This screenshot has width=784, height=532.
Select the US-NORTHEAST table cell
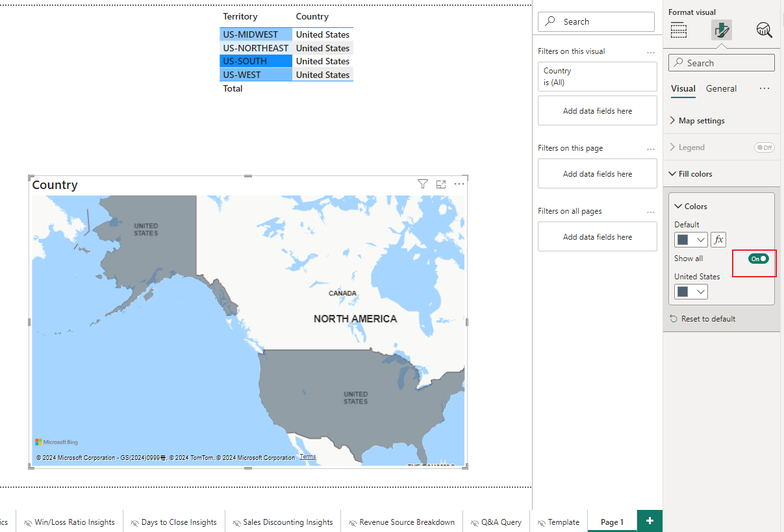click(256, 48)
